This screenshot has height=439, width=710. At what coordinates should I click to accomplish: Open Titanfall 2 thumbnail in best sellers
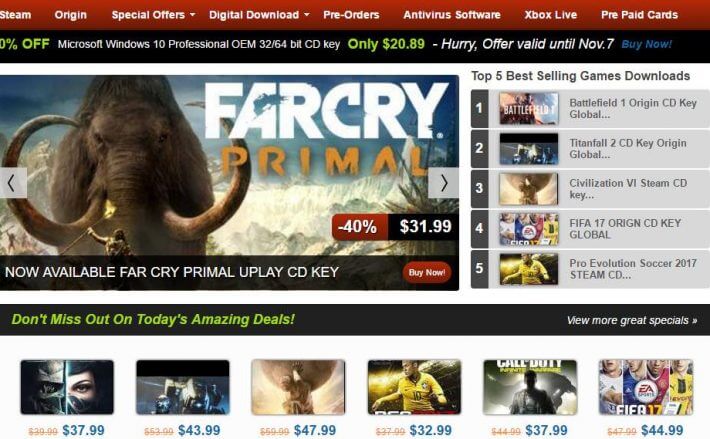[x=528, y=148]
